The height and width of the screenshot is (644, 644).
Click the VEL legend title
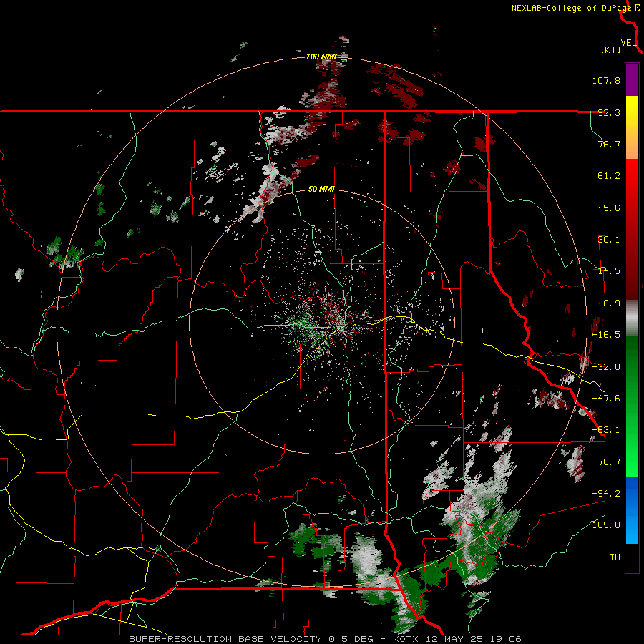pos(628,43)
